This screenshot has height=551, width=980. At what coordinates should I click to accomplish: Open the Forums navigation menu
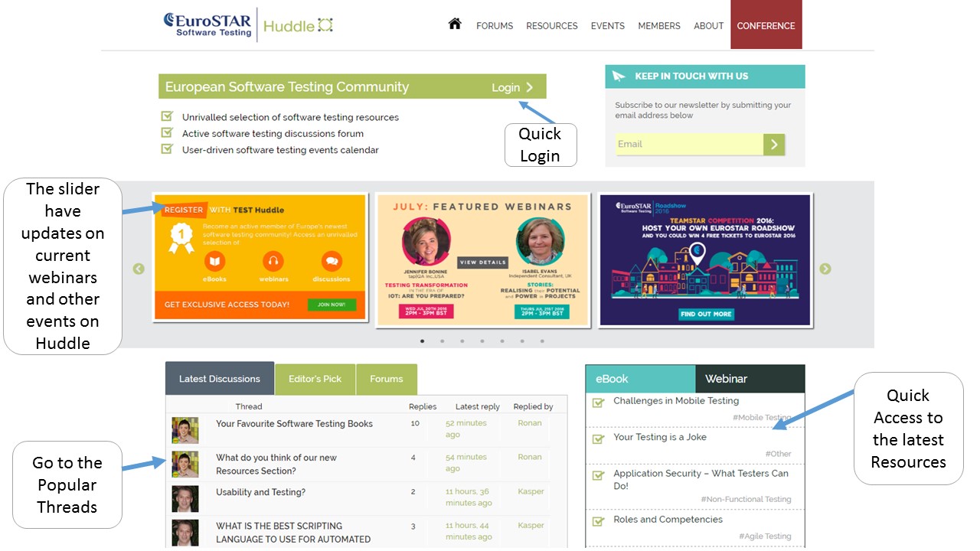point(495,26)
